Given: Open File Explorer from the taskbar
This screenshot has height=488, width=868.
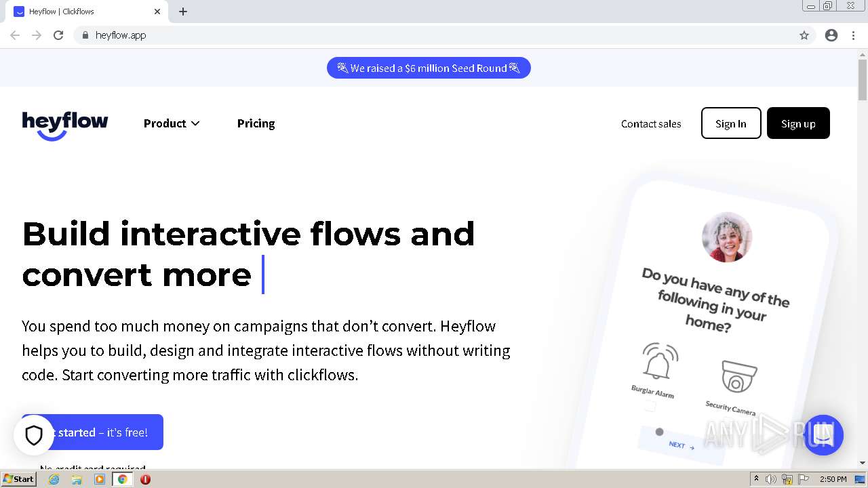Looking at the screenshot, I should (x=77, y=479).
